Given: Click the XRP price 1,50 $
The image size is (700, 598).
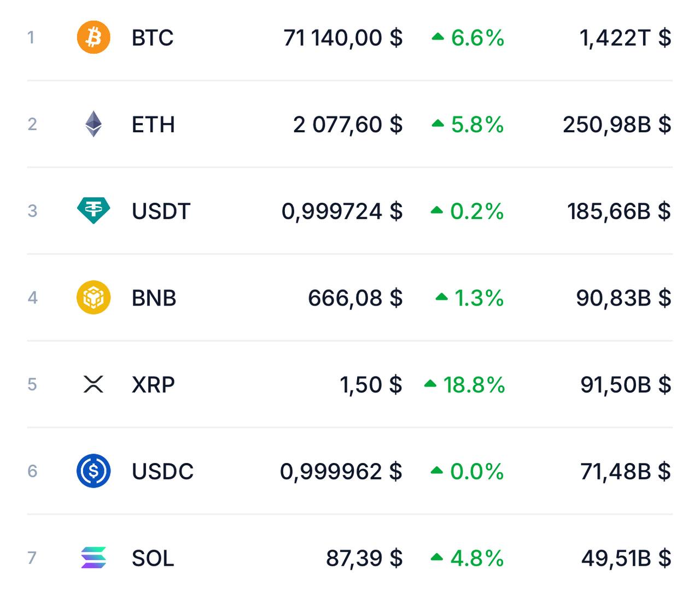Looking at the screenshot, I should [x=371, y=385].
